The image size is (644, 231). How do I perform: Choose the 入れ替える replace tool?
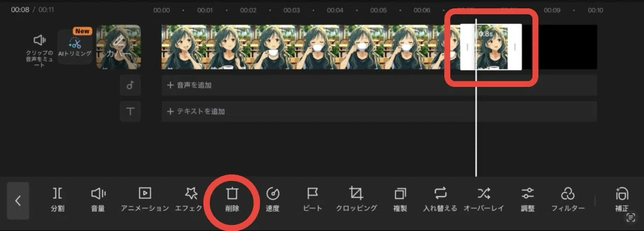click(x=440, y=199)
